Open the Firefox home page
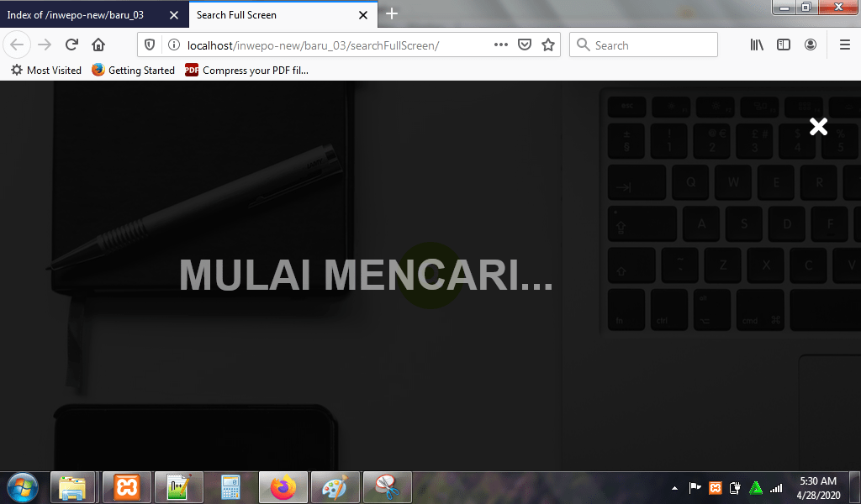The height and width of the screenshot is (504, 861). [98, 45]
